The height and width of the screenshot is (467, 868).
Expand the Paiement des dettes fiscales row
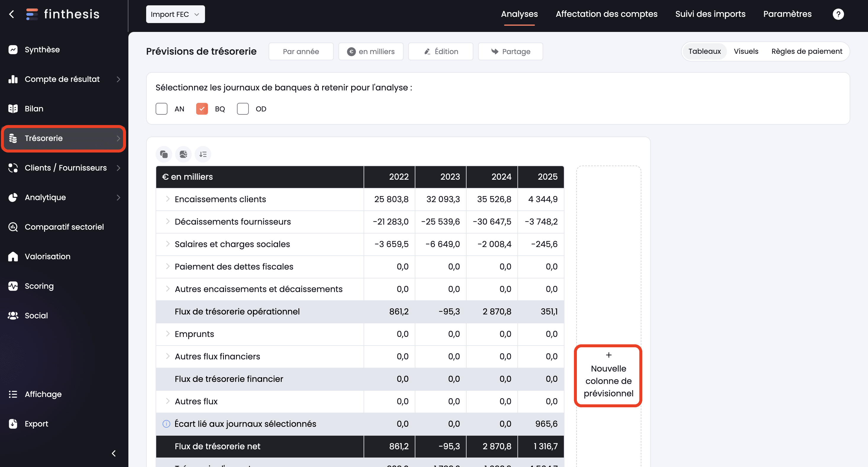point(167,266)
